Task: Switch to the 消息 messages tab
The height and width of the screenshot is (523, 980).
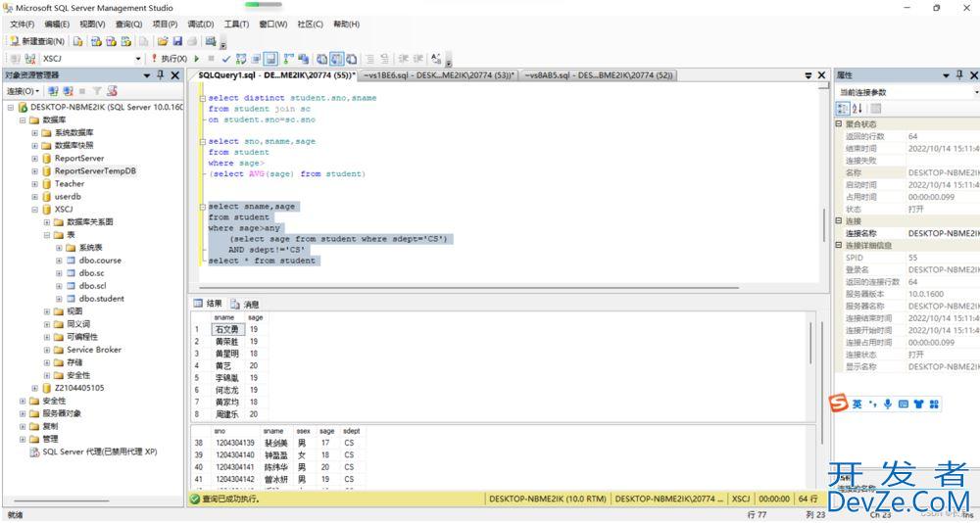Action: [244, 305]
